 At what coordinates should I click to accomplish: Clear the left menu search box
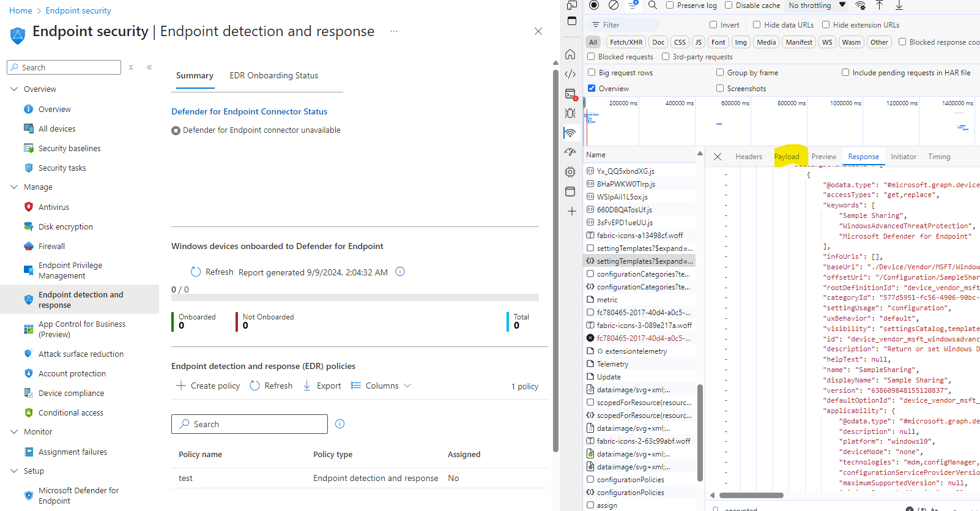tap(131, 67)
